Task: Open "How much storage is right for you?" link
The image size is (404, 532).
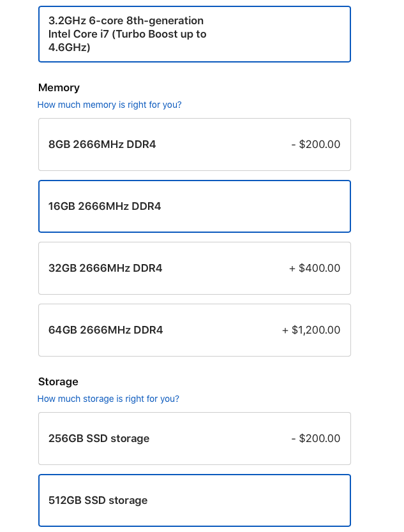Action: [x=108, y=399]
